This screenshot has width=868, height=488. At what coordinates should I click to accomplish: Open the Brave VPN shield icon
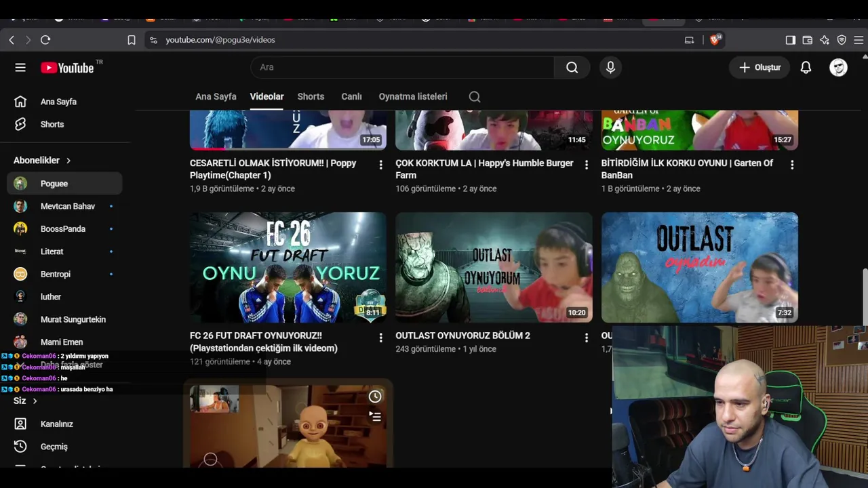coord(842,40)
